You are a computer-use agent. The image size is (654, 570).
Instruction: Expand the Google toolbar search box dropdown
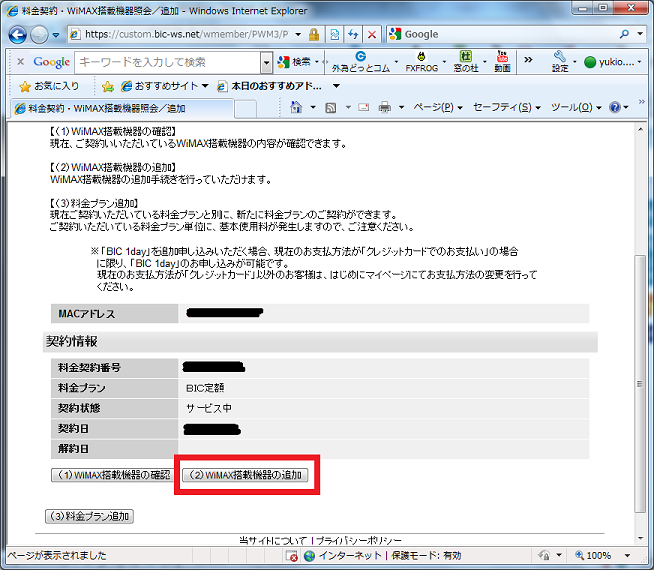pyautogui.click(x=266, y=62)
